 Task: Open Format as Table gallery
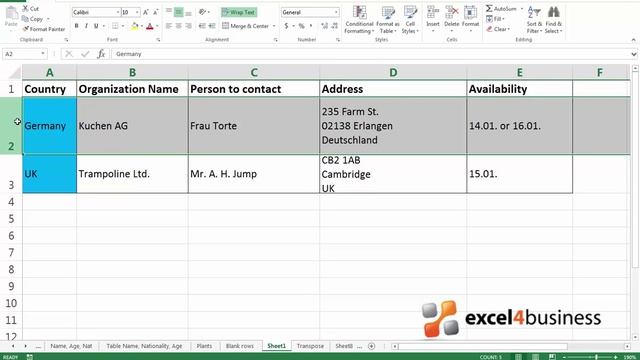[387, 20]
